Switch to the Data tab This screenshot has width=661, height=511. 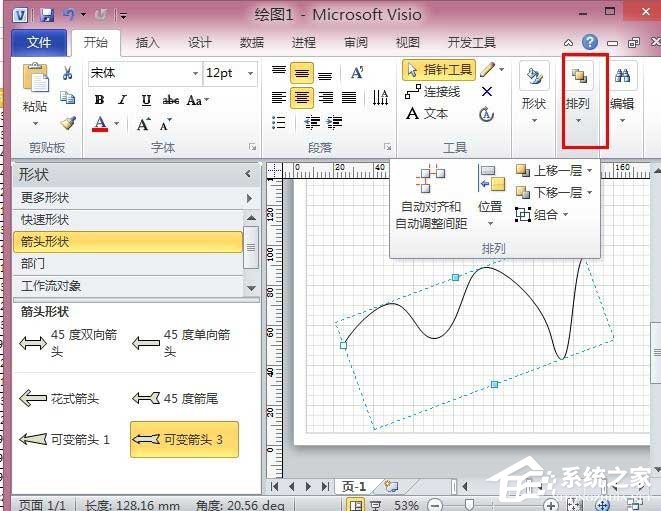click(x=251, y=42)
